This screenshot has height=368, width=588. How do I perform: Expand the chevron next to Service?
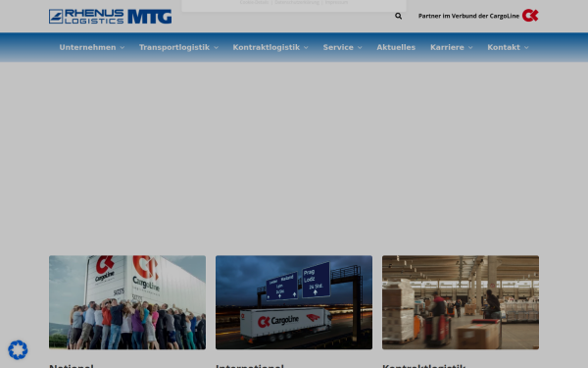pyautogui.click(x=360, y=48)
